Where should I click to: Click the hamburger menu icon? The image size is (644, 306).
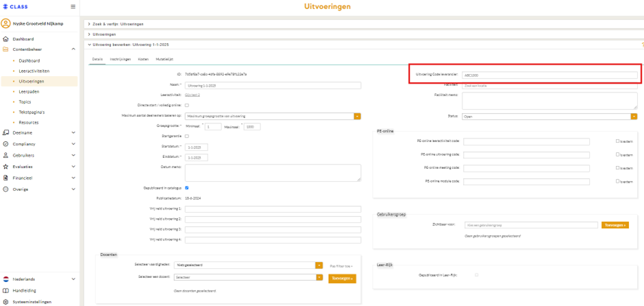pos(73,7)
